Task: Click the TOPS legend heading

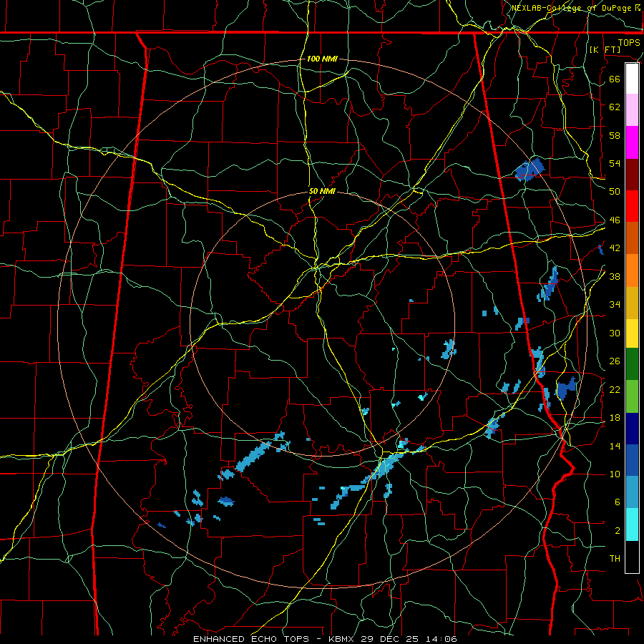Action: pyautogui.click(x=629, y=43)
